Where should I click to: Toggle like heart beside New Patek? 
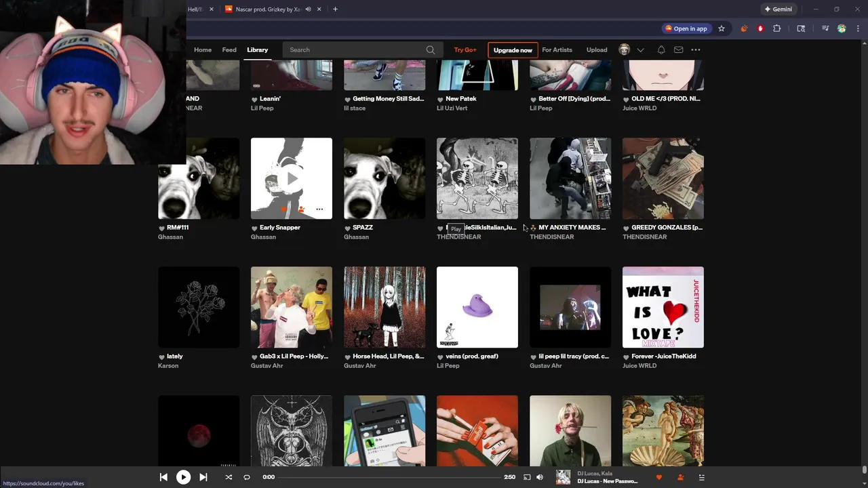(440, 99)
